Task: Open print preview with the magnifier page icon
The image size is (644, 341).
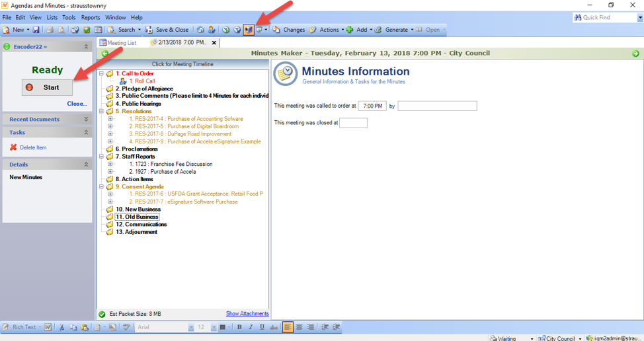Action: (x=61, y=30)
